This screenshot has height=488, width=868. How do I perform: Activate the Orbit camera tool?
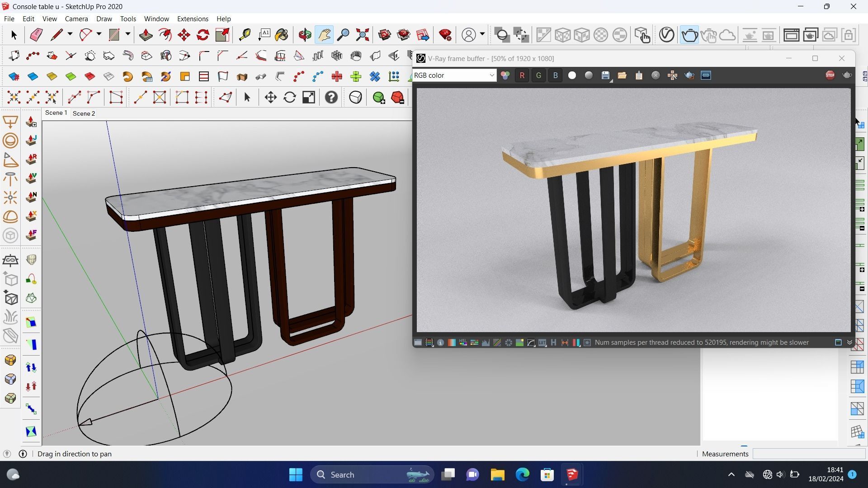click(x=305, y=35)
